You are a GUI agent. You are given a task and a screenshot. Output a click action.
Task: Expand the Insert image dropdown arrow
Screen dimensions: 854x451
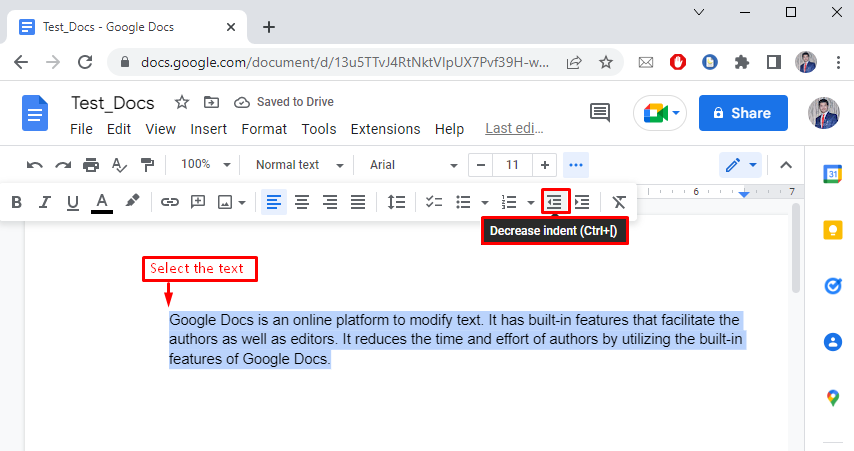tap(242, 203)
